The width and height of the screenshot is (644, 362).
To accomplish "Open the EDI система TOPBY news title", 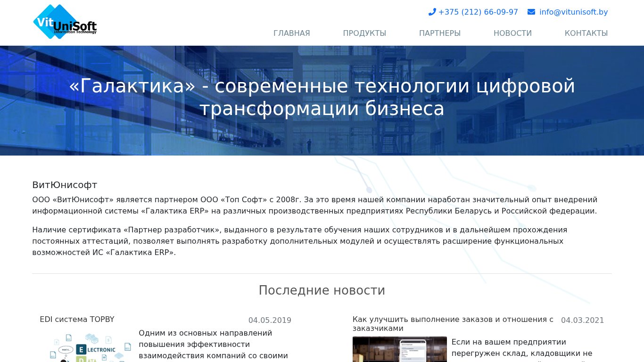I will [x=77, y=320].
